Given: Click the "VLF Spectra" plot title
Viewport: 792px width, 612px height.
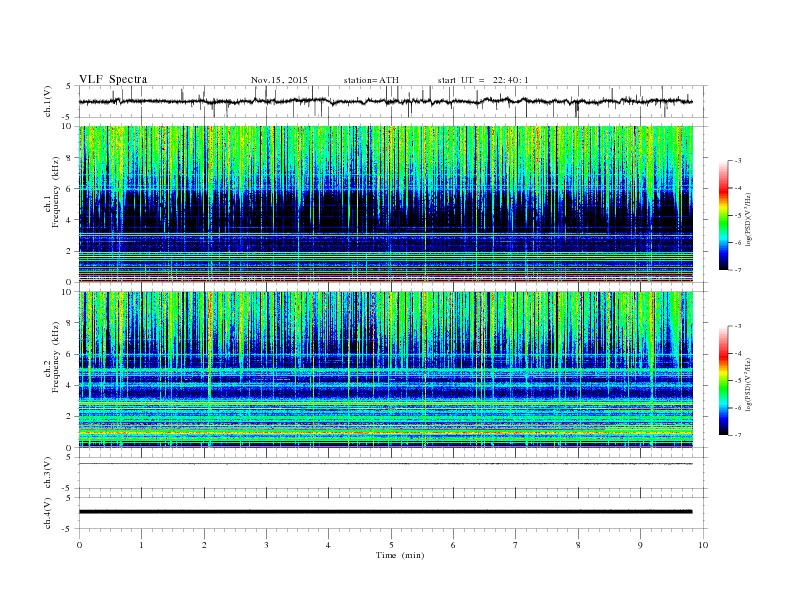Looking at the screenshot, I should 113,79.
